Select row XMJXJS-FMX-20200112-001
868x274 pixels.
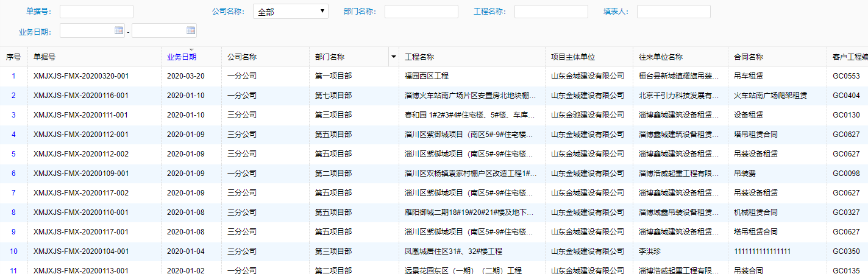(x=434, y=135)
